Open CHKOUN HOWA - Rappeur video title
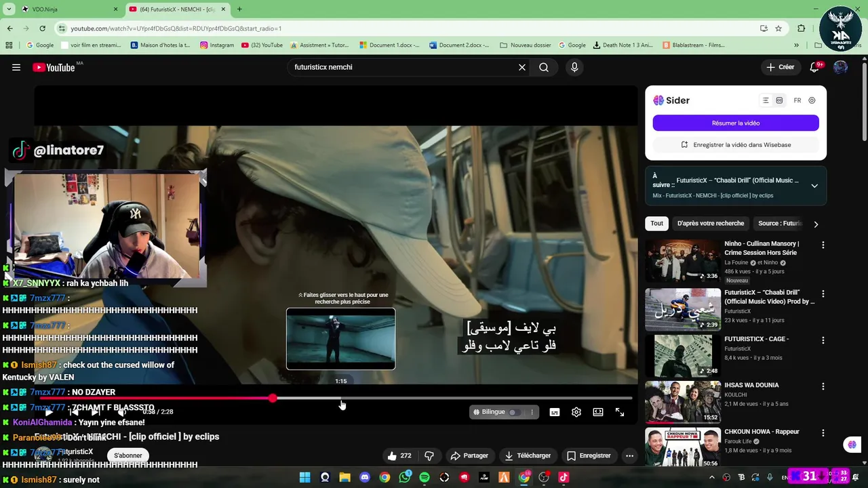 coord(762,432)
